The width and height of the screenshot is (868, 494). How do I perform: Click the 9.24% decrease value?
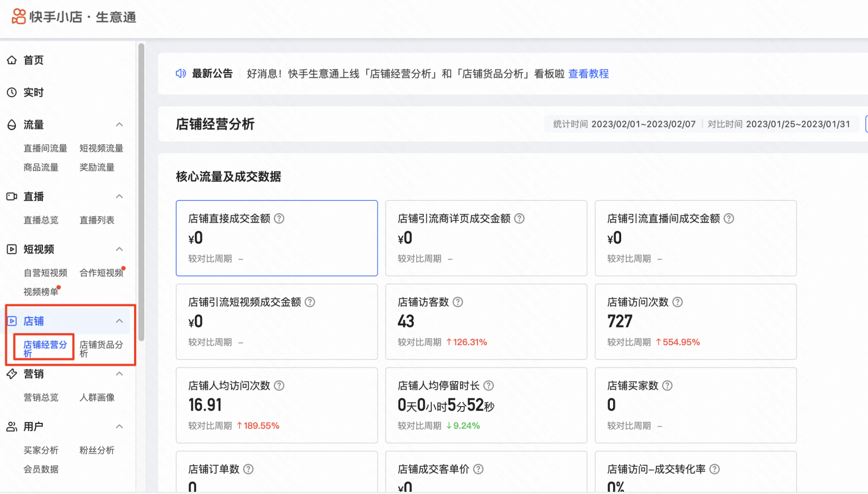(463, 426)
